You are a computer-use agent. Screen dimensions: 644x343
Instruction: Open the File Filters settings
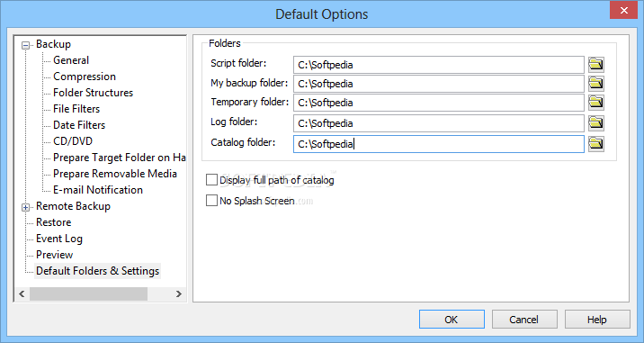(x=76, y=109)
